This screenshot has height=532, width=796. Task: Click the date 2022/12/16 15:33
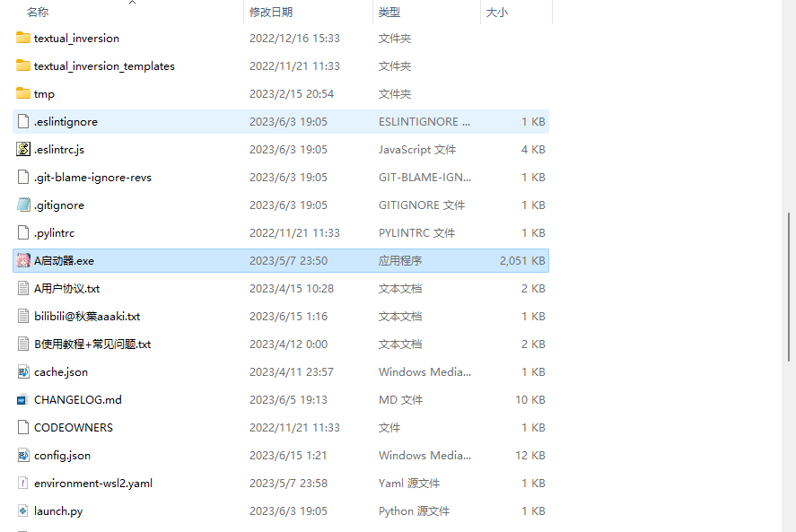[x=294, y=38]
